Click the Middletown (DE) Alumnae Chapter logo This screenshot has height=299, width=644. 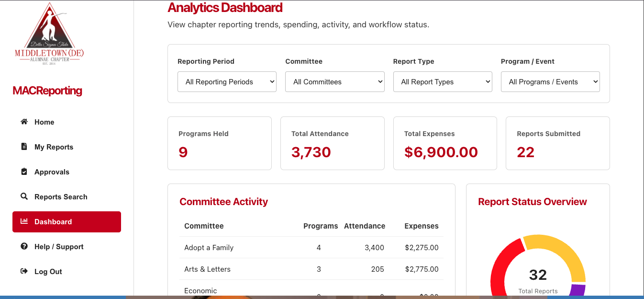click(49, 34)
